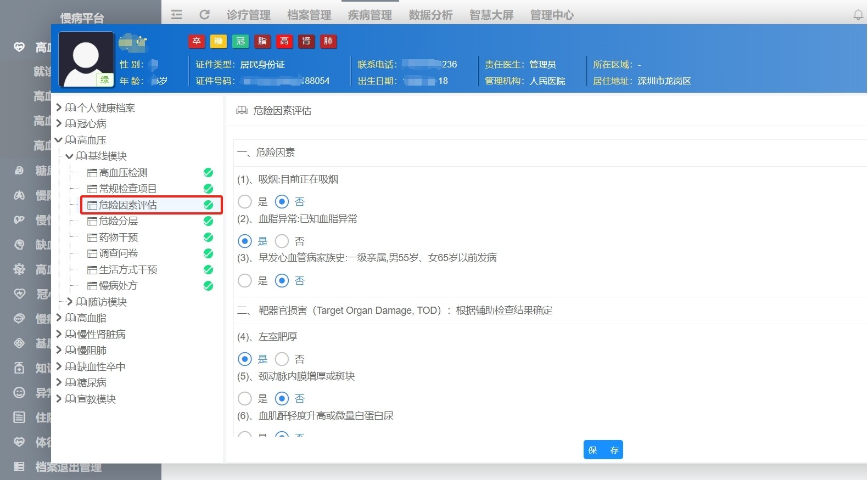Click the book icon of 冠心病 node
Screen dimensions: 868x480
pos(70,124)
